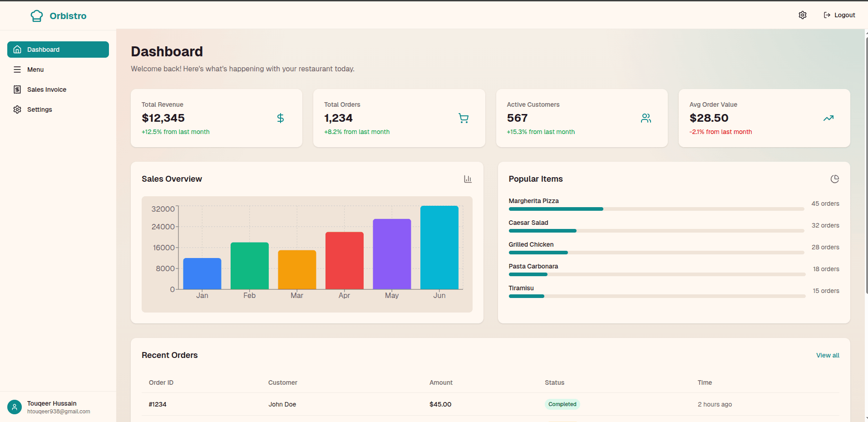
Task: Click the Order ID column header
Action: point(161,382)
